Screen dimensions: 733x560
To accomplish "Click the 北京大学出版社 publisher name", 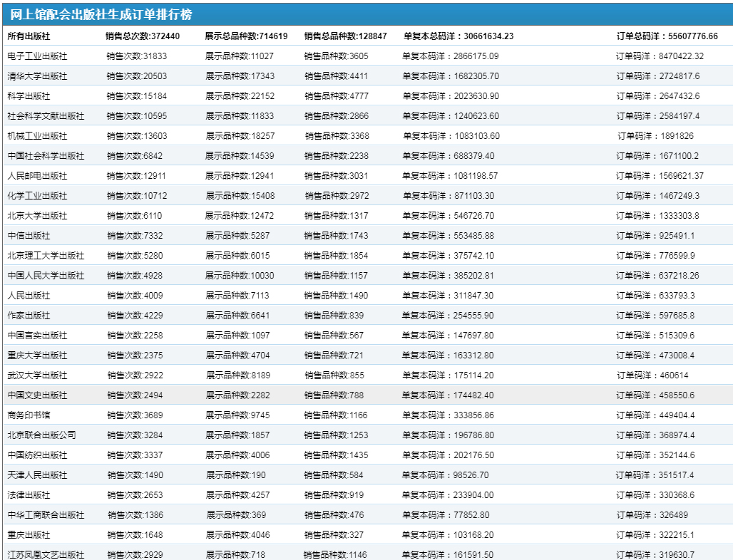I will point(37,216).
